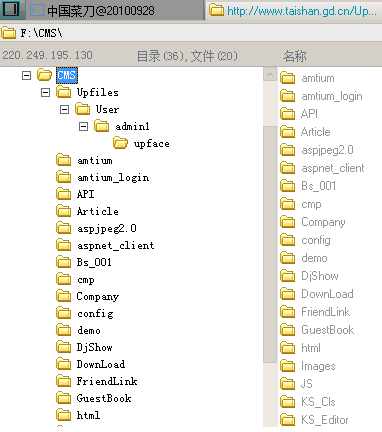Click the demo folder icon in tree

tap(63, 330)
